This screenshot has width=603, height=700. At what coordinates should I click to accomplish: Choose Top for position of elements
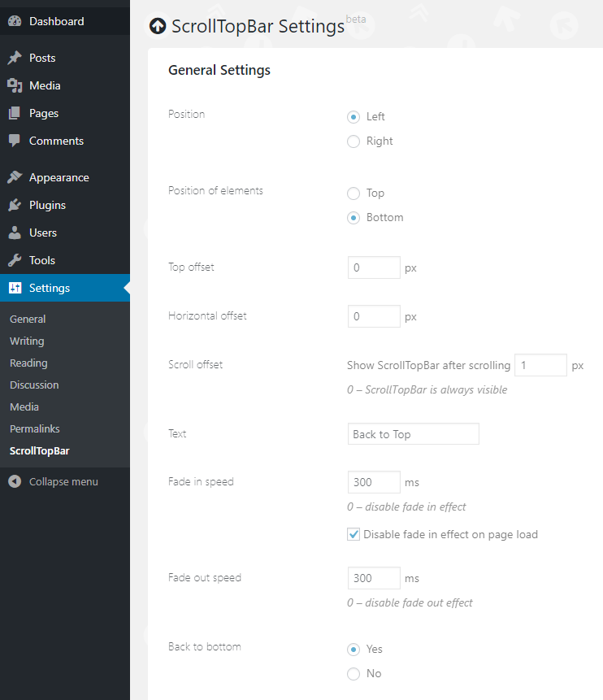(x=354, y=193)
